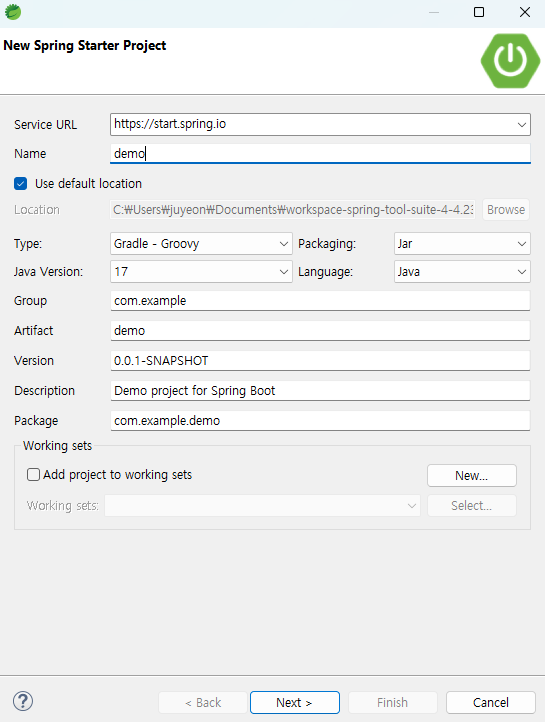
Task: Click the Description input field
Action: click(x=320, y=390)
